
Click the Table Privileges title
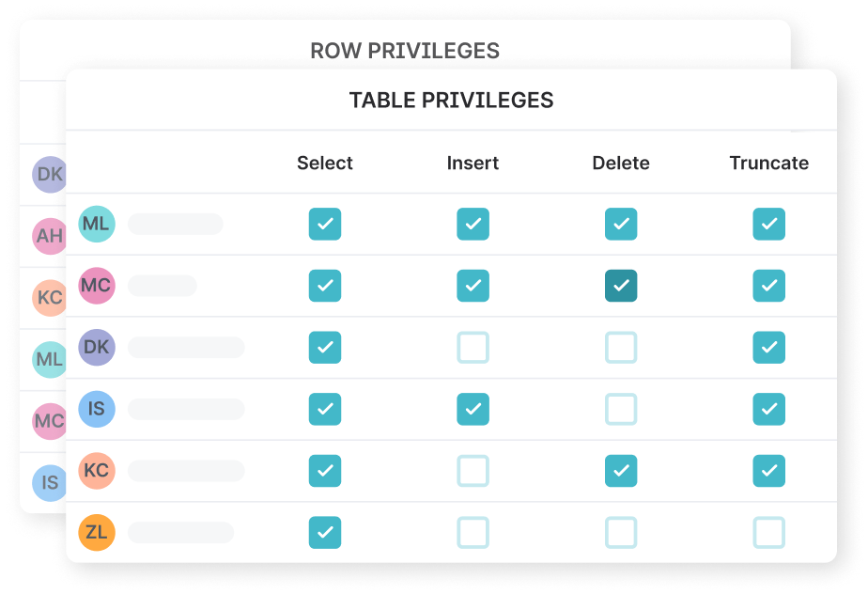[x=451, y=100]
